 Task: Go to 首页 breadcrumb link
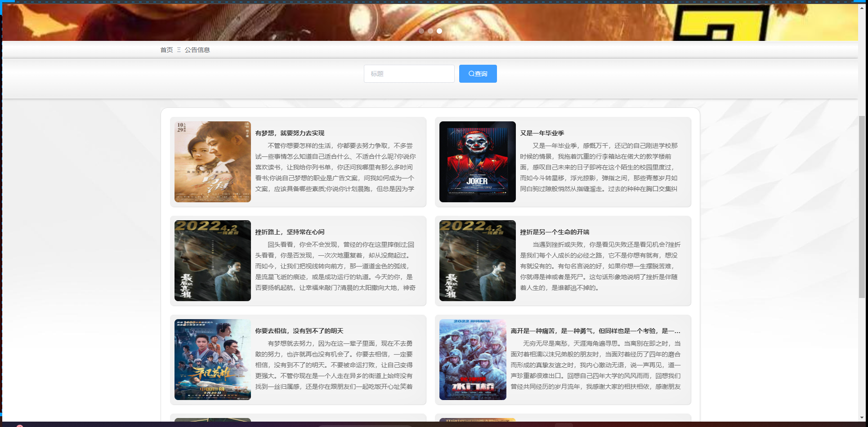click(x=166, y=50)
